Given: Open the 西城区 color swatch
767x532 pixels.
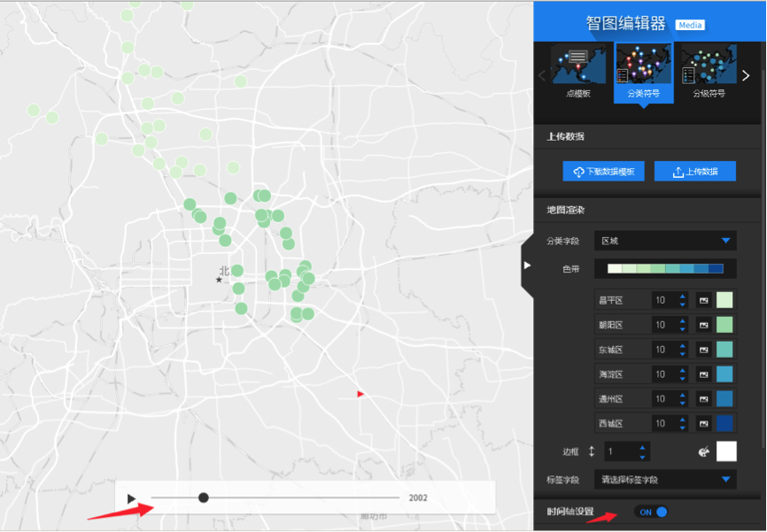Looking at the screenshot, I should point(724,423).
